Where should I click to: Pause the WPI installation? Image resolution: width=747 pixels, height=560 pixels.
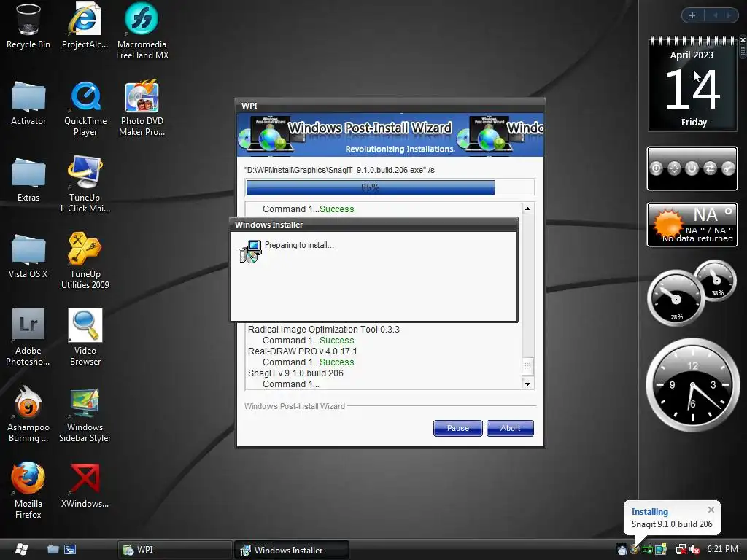click(x=458, y=428)
